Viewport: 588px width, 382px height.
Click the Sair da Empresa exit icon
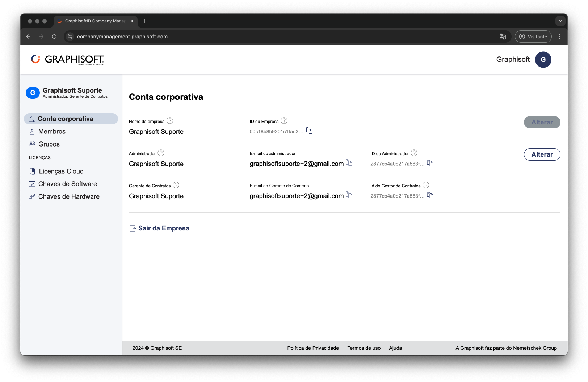pos(133,228)
